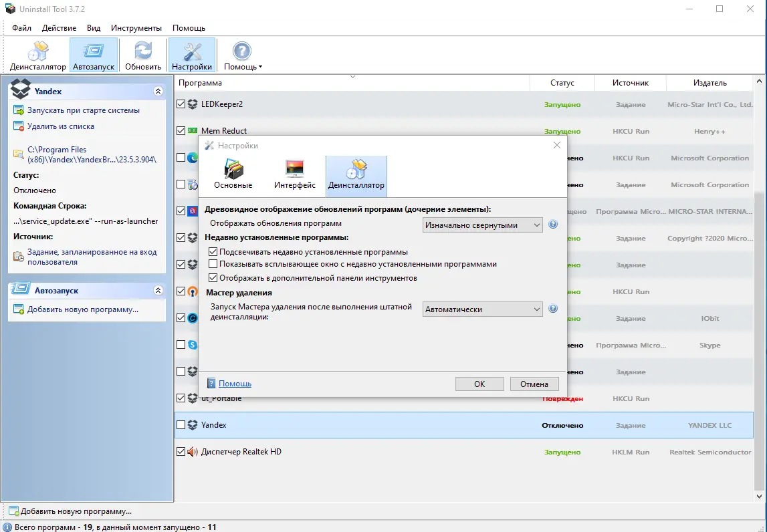
Task: Select the Yandex row in list
Action: (463, 425)
